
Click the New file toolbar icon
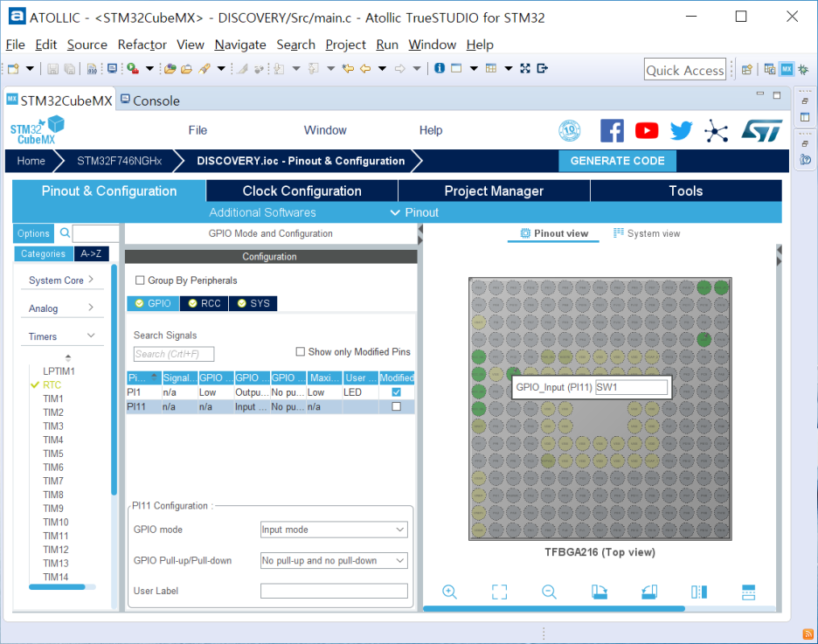14,68
